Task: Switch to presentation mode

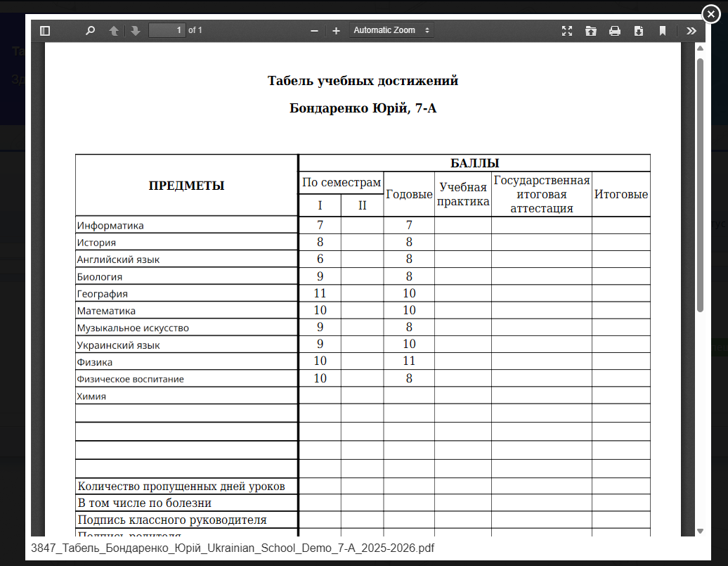Action: (x=567, y=31)
